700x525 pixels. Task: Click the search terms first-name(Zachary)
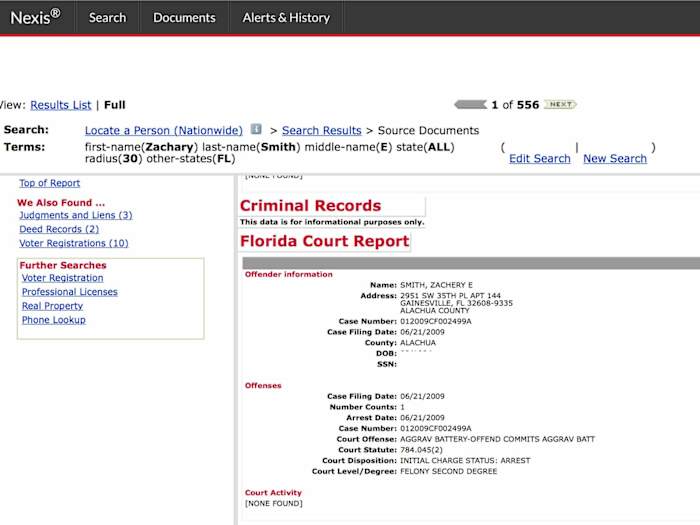[141, 147]
